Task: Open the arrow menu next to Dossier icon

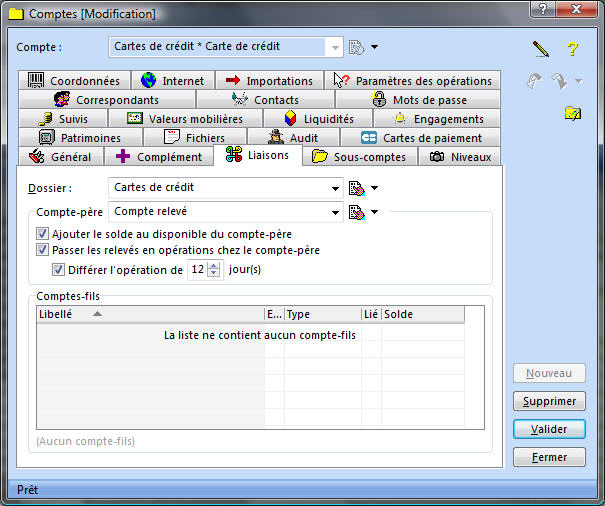Action: point(374,187)
